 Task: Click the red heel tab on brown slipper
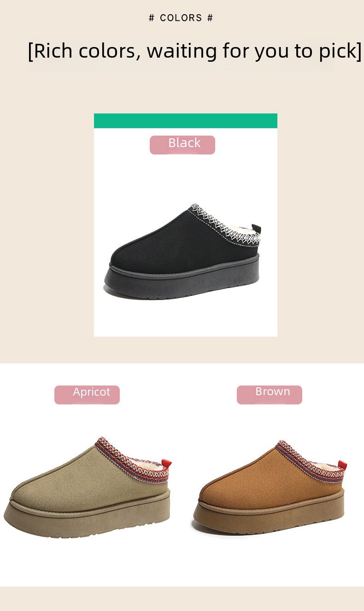click(x=342, y=465)
